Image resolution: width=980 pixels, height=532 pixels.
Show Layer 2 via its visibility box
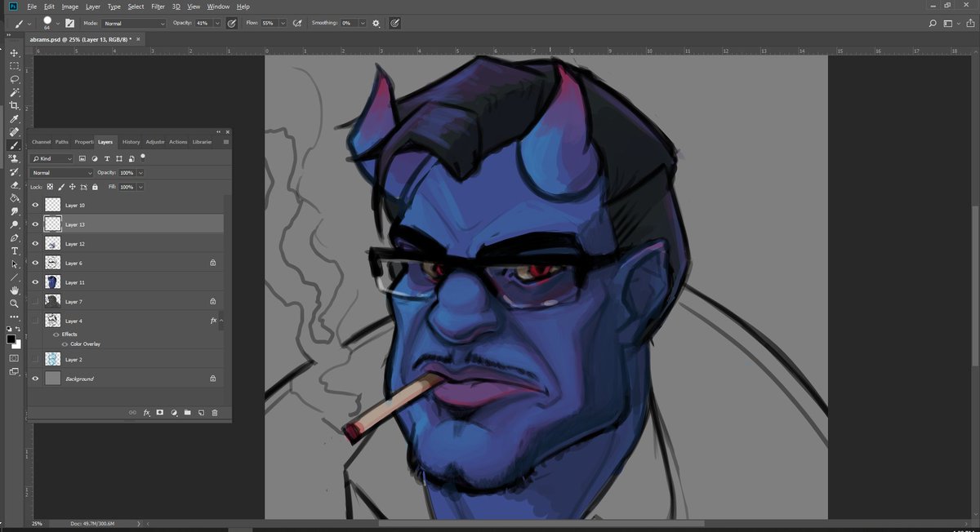(x=35, y=359)
